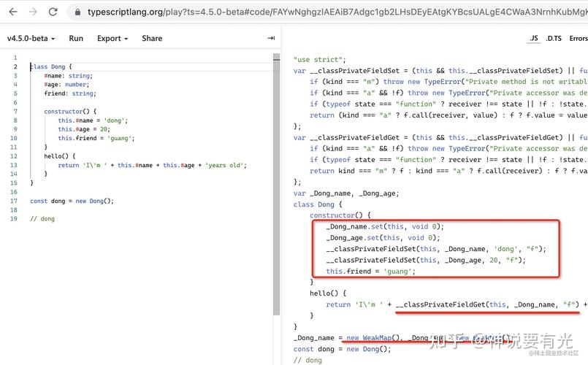View site security lock info
Image resolution: width=588 pixels, height=365 pixels.
click(x=77, y=12)
